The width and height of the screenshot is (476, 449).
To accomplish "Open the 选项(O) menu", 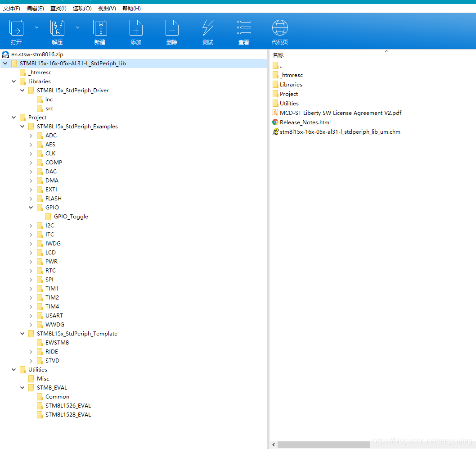I will pos(82,9).
